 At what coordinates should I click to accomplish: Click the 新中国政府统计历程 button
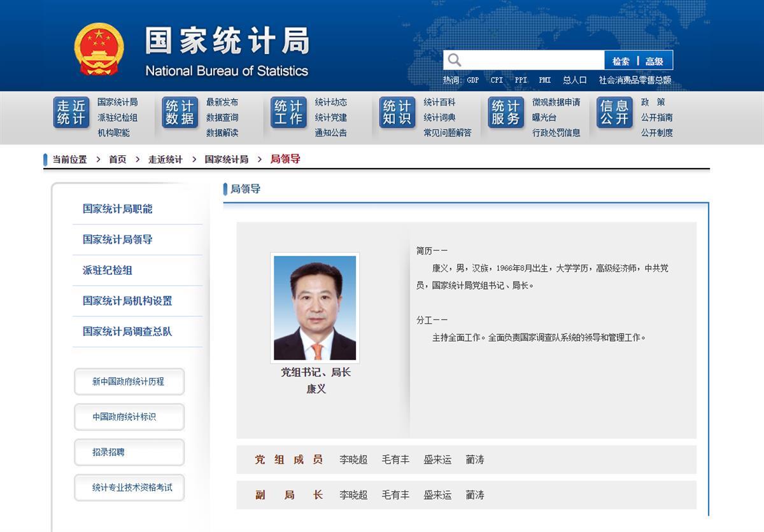(129, 381)
